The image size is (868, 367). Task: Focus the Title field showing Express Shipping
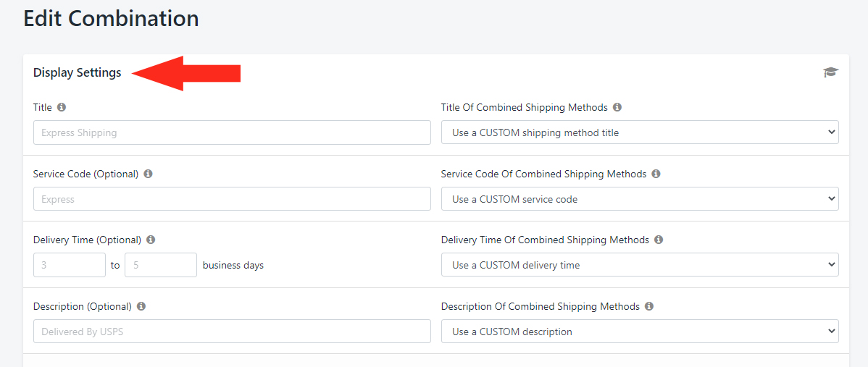[232, 132]
